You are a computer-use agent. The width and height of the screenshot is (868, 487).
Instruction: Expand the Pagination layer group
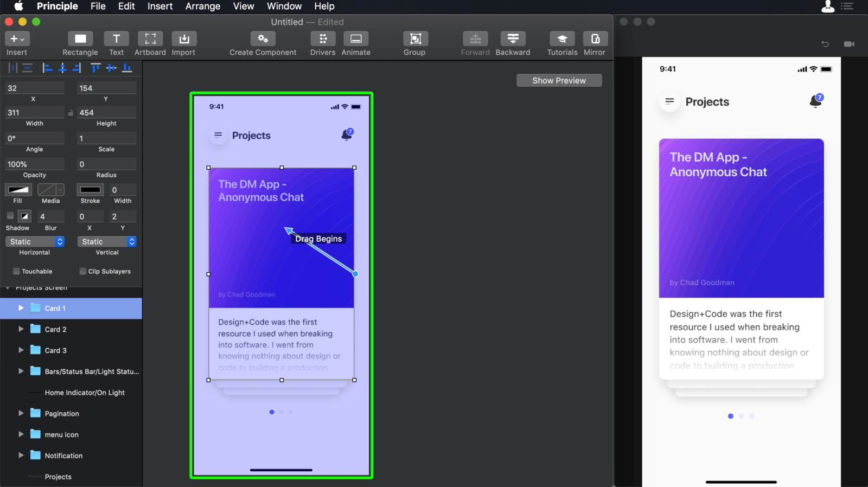21,413
